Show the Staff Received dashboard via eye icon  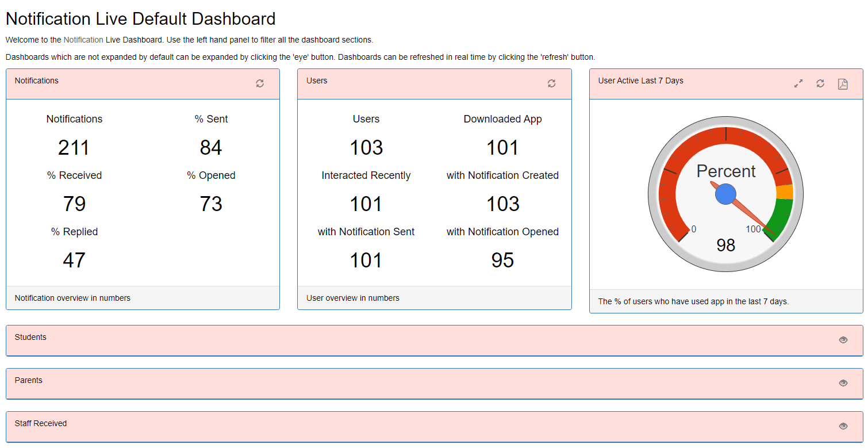tap(843, 426)
